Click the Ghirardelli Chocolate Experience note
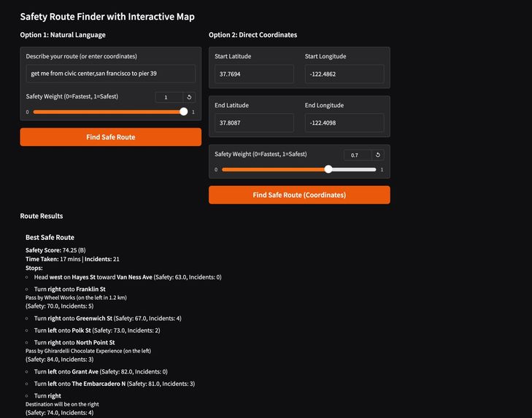532x418 pixels. coord(88,351)
